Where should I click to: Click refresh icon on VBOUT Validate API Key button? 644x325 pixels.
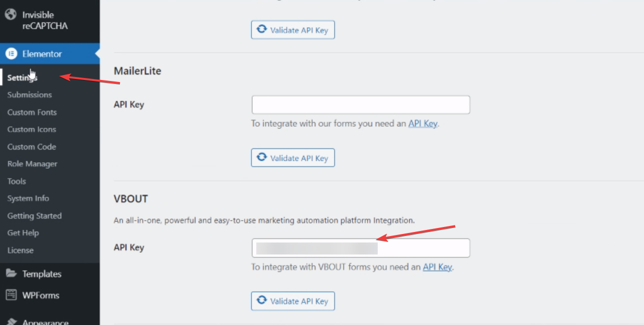click(261, 300)
